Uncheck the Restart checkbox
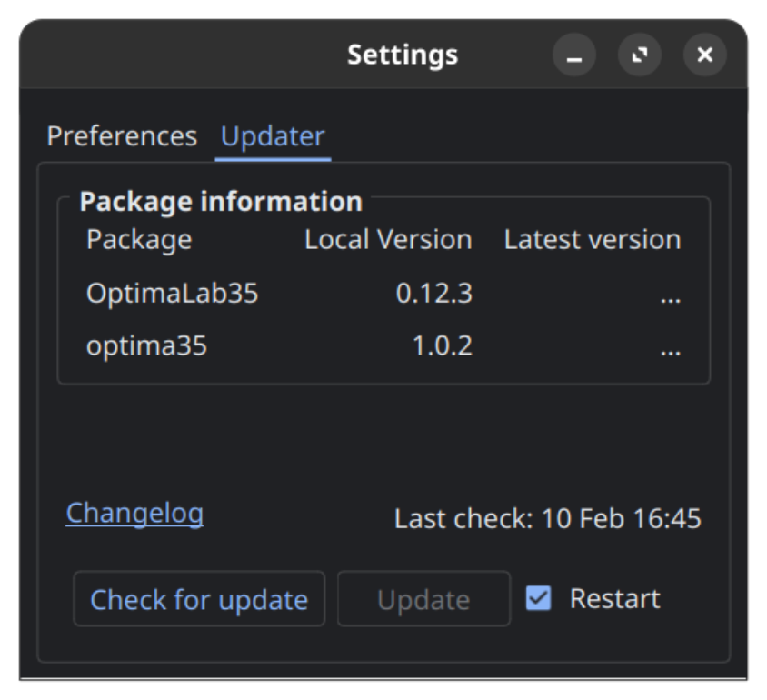Screen dimensions: 767x700 (539, 598)
